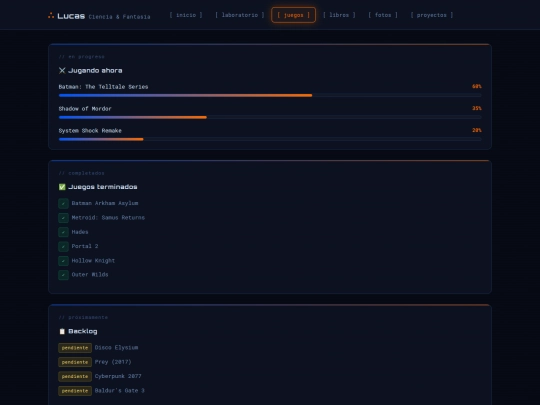
Task: Open the libros nav tab
Action: pyautogui.click(x=339, y=15)
